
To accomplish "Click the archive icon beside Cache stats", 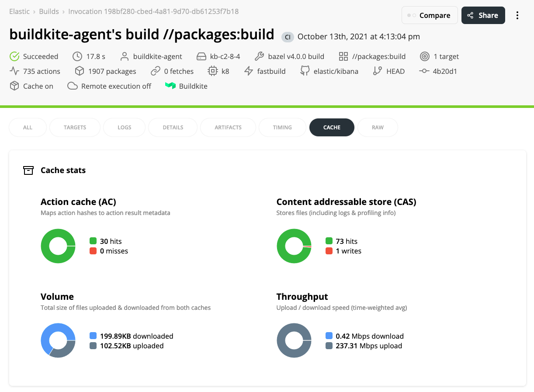I will pos(28,170).
